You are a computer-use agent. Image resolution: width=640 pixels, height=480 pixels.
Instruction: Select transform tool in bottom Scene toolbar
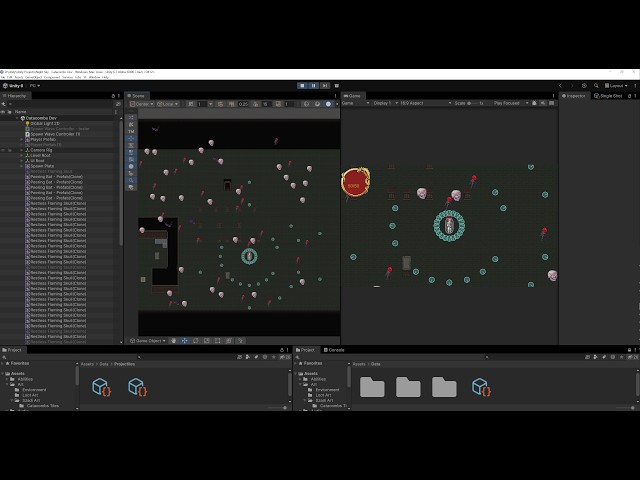tap(229, 340)
